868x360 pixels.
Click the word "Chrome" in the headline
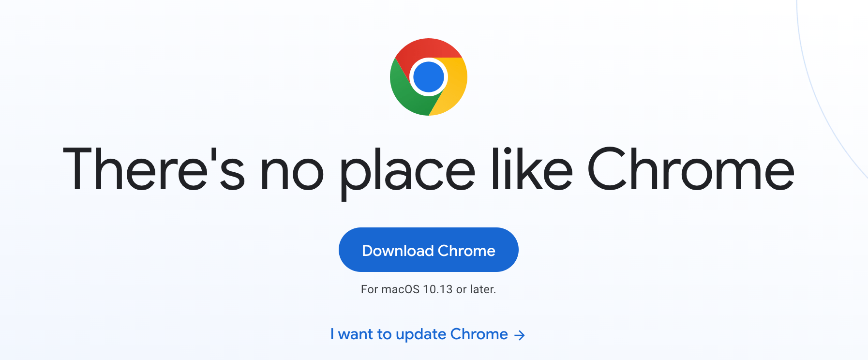tap(690, 169)
